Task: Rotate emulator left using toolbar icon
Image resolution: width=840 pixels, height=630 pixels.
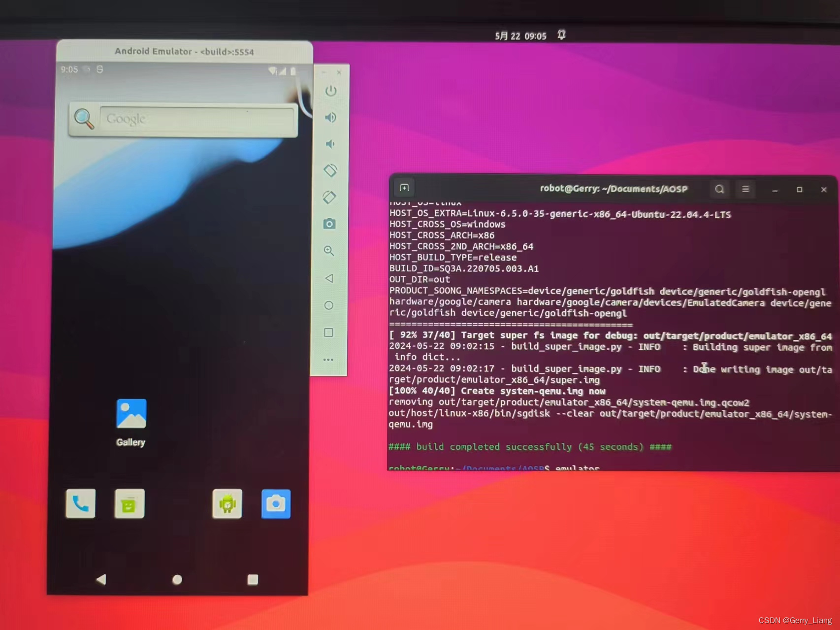Action: (x=330, y=170)
